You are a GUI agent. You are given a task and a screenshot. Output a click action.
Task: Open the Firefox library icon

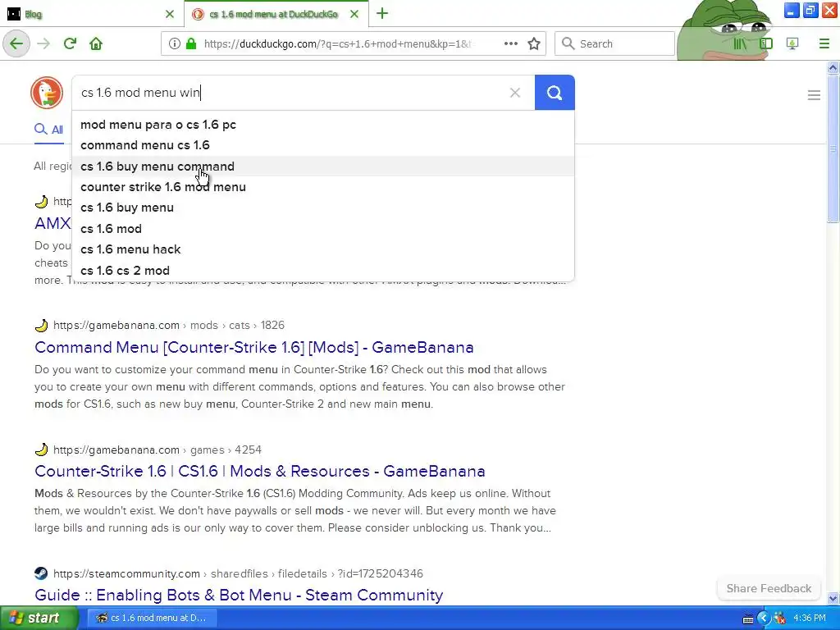click(x=740, y=43)
